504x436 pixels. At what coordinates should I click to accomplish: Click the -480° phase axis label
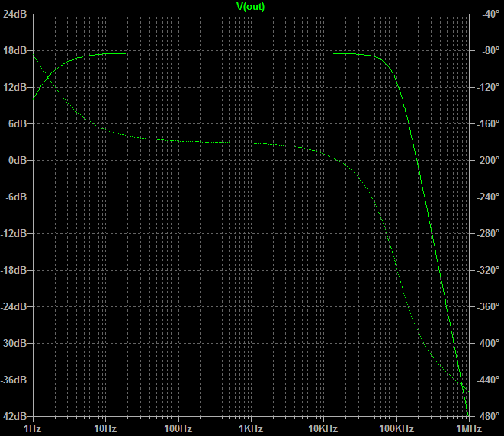coord(488,416)
